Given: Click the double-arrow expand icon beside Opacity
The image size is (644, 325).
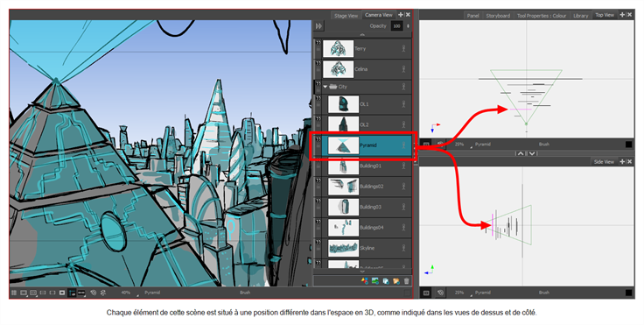Looking at the screenshot, I should click(x=318, y=26).
